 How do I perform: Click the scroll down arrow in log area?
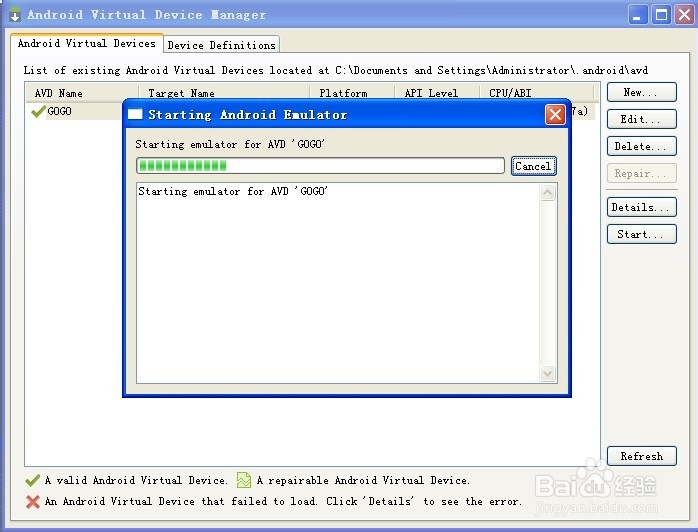(547, 374)
